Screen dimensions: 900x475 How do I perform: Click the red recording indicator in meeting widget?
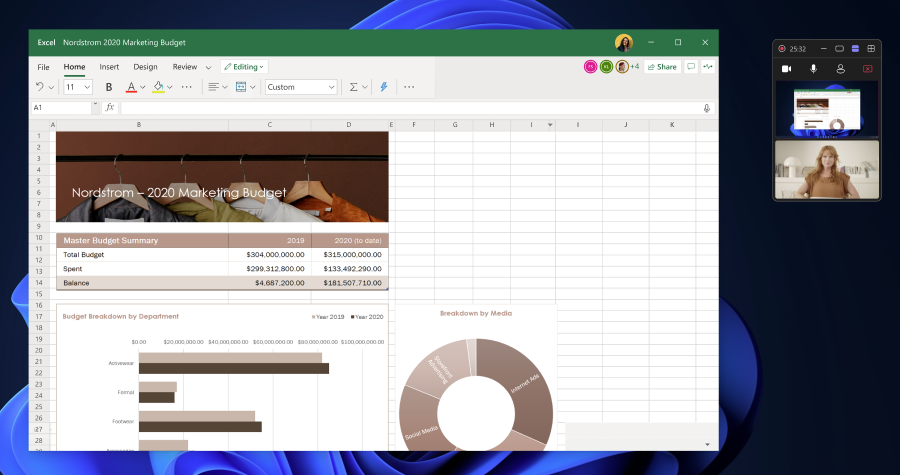point(782,49)
